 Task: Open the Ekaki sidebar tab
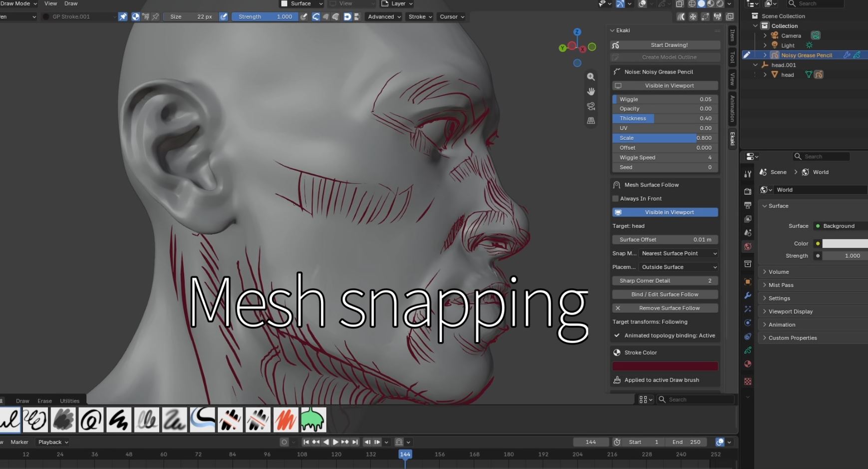coord(732,138)
